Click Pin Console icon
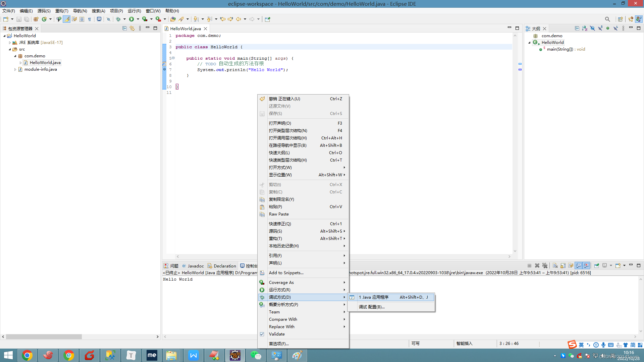 [x=597, y=265]
